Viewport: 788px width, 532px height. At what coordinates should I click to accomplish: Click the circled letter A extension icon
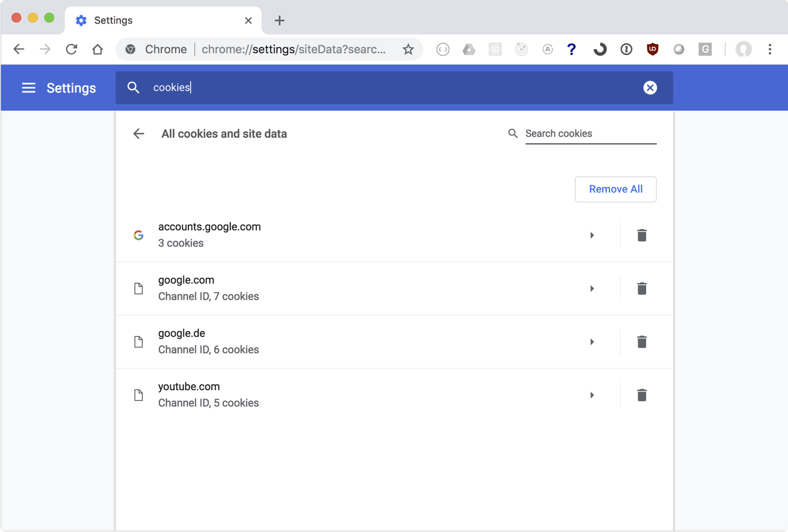coord(548,49)
